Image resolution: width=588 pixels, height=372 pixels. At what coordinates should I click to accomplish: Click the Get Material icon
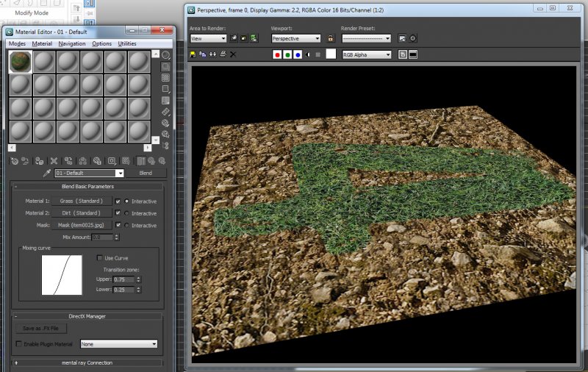coord(14,160)
